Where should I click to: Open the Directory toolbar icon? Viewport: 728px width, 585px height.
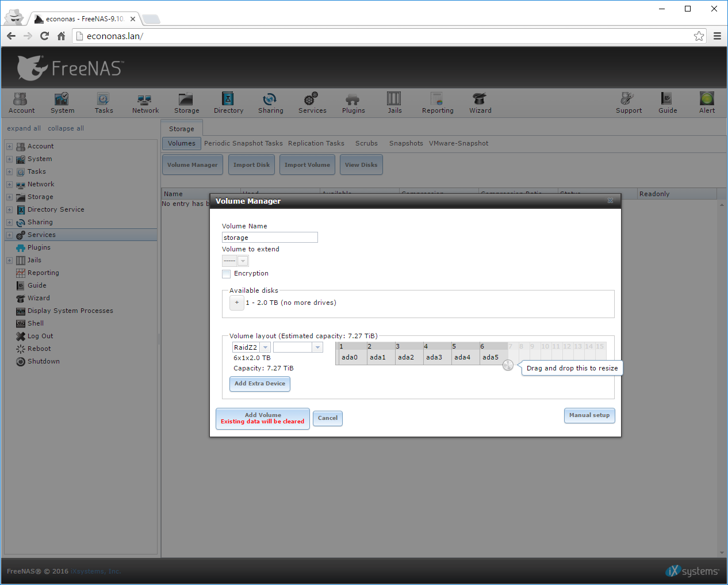coord(228,103)
